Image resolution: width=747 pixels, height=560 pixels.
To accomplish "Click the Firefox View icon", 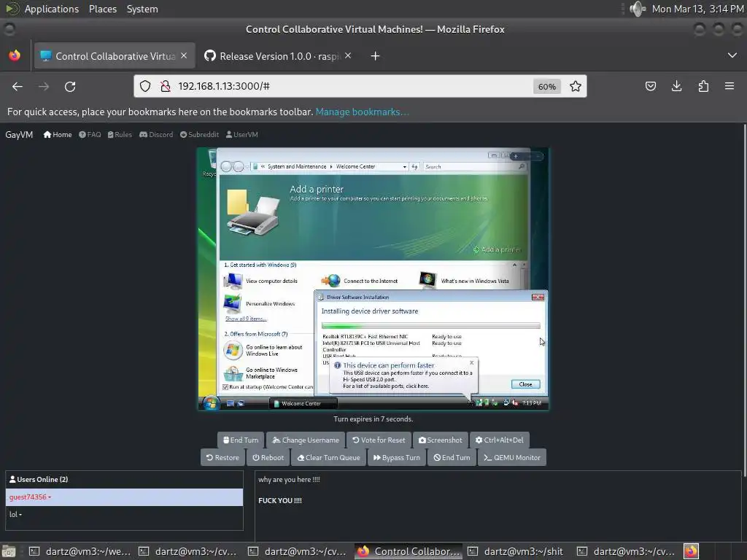I will coord(15,55).
